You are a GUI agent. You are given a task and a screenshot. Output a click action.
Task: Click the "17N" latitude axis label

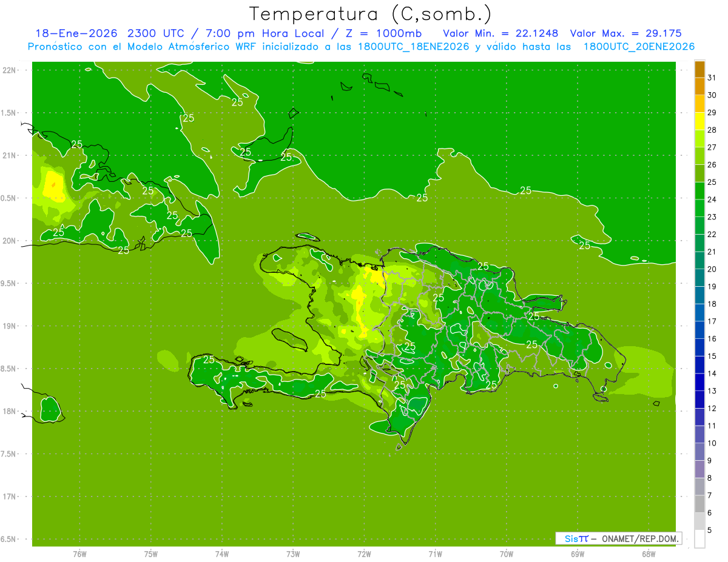click(x=9, y=497)
